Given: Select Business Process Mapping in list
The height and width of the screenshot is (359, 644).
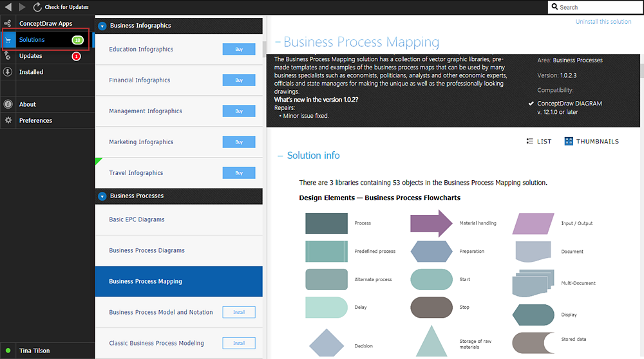Looking at the screenshot, I should [178, 281].
